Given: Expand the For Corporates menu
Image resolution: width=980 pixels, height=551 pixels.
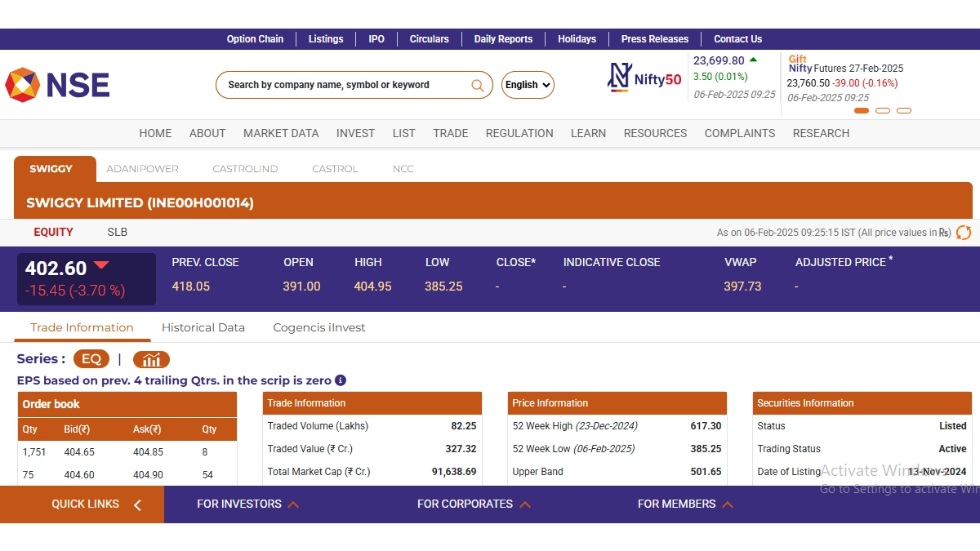Looking at the screenshot, I should (474, 504).
